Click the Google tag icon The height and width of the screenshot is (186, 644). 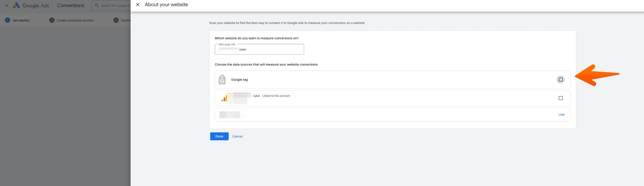pos(222,79)
